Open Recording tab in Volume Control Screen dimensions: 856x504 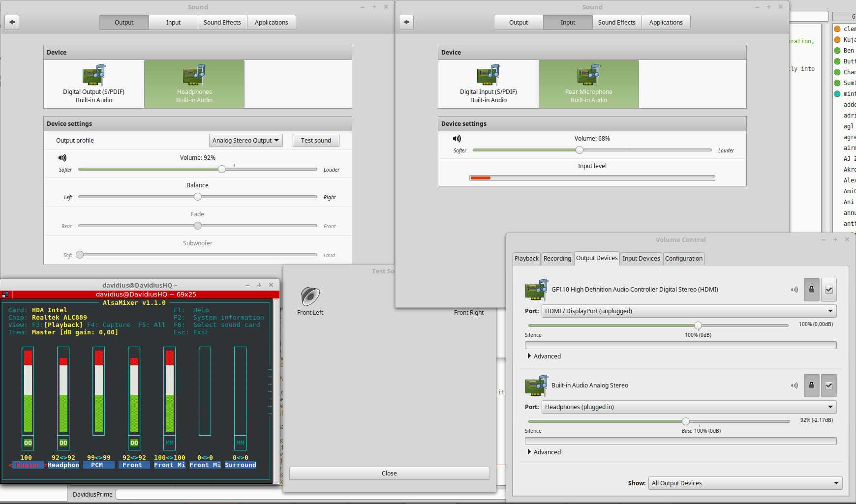pos(557,259)
